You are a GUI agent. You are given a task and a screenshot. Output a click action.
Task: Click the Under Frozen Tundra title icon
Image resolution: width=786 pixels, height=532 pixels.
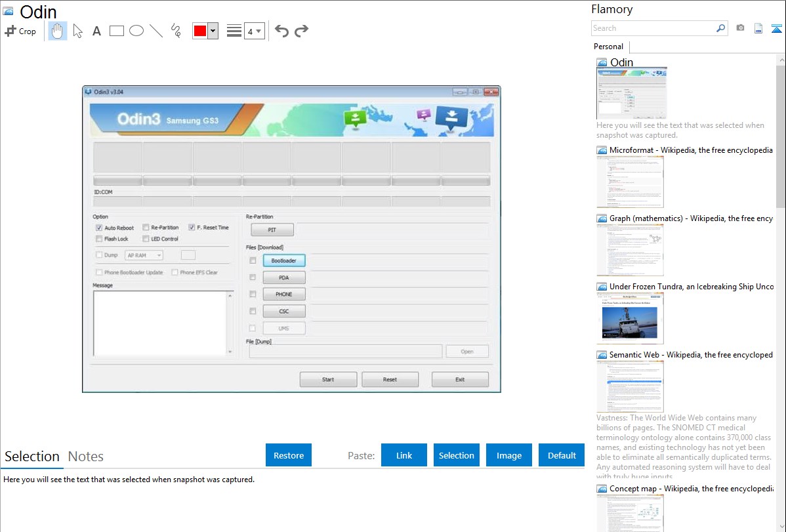(602, 286)
